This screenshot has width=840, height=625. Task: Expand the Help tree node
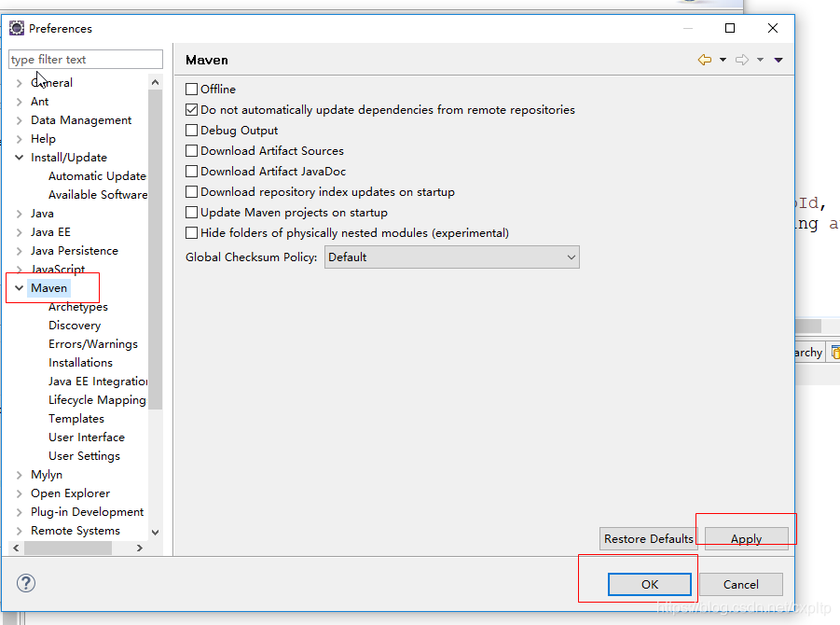[x=20, y=139]
